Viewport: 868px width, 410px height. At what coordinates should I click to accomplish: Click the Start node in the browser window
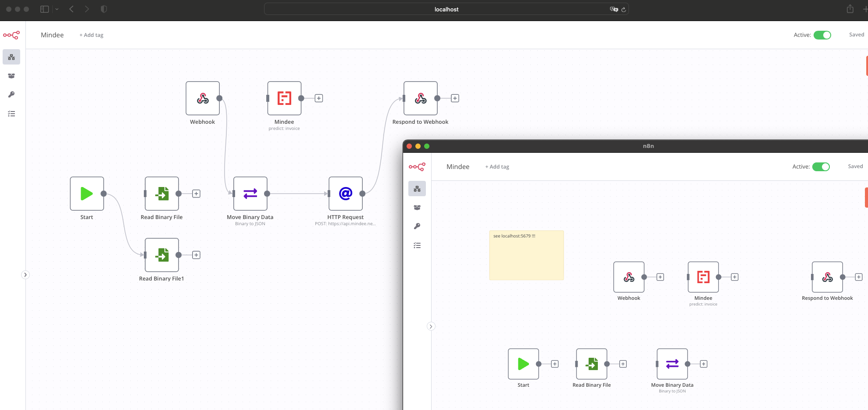tap(87, 194)
